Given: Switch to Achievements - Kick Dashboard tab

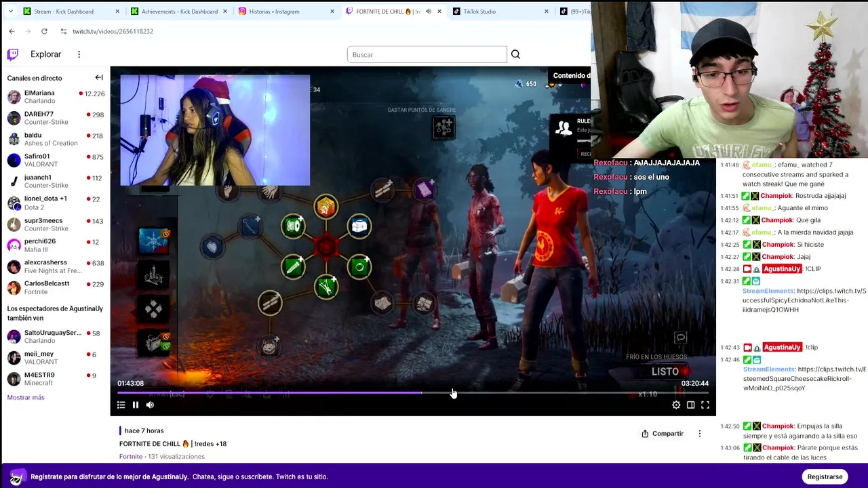Looking at the screenshot, I should pyautogui.click(x=180, y=12).
